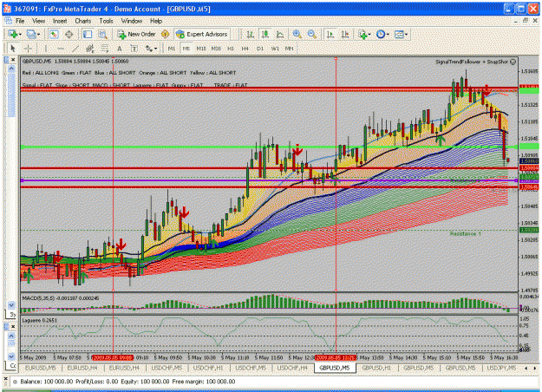Click the chart document icon left of File
The width and height of the screenshot is (542, 392).
pos(9,21)
